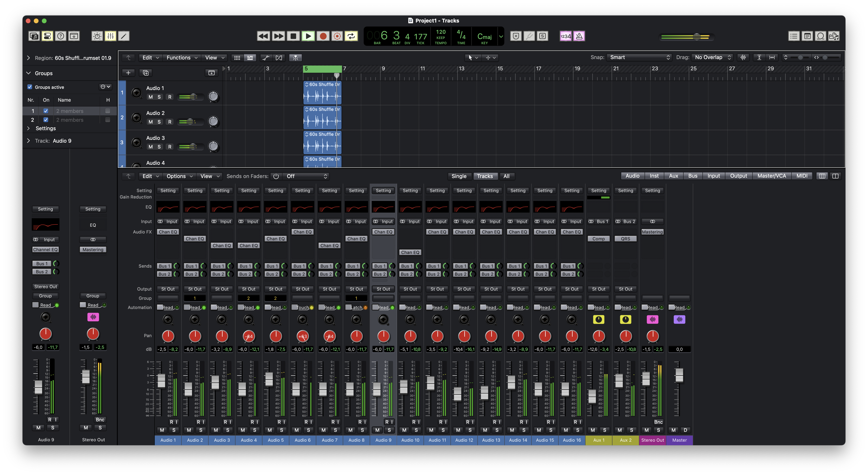Image resolution: width=868 pixels, height=475 pixels.
Task: Uncheck group 1 On checkbox
Action: [x=46, y=111]
